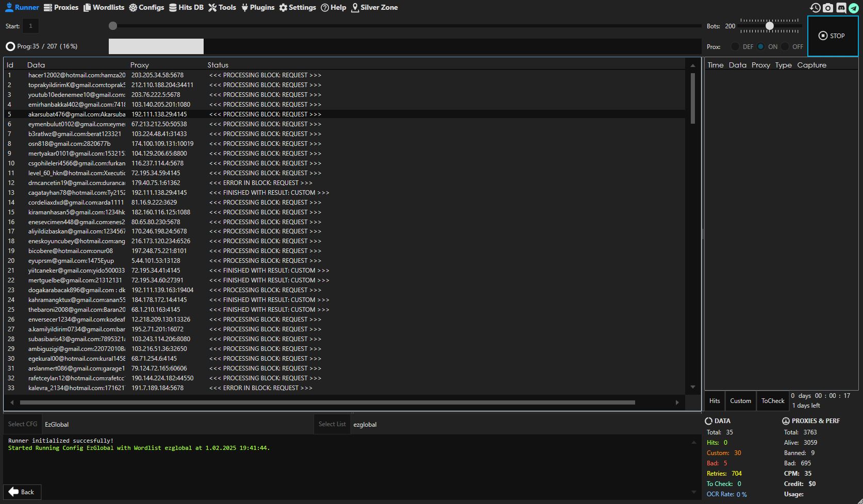Click the 'CPM: 35' statistic
Screen dimensions: 863x504
point(798,474)
